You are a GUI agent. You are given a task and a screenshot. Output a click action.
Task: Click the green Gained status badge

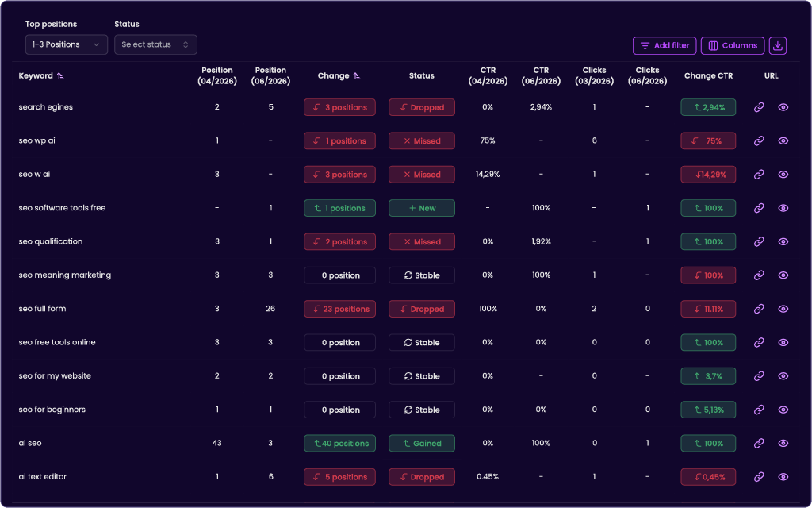(x=422, y=443)
